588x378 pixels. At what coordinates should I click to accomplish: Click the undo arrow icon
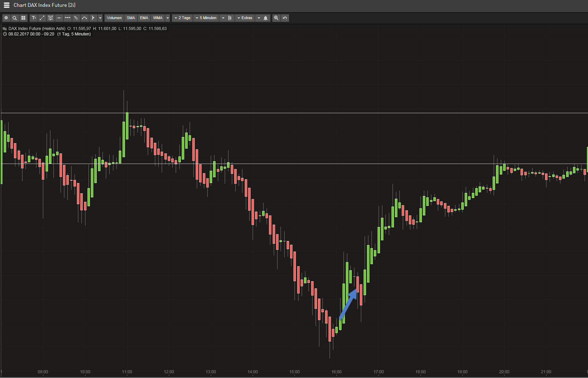tap(285, 18)
